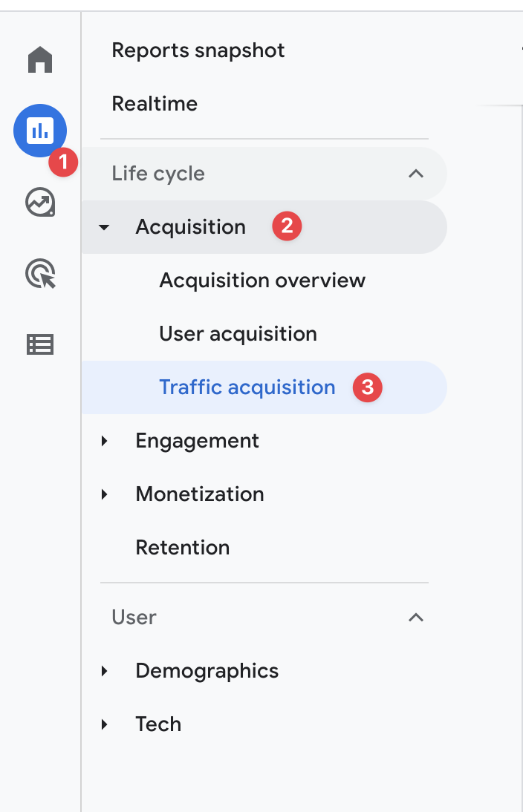Open the Retention report
Screen dimensions: 523x812
183,547
